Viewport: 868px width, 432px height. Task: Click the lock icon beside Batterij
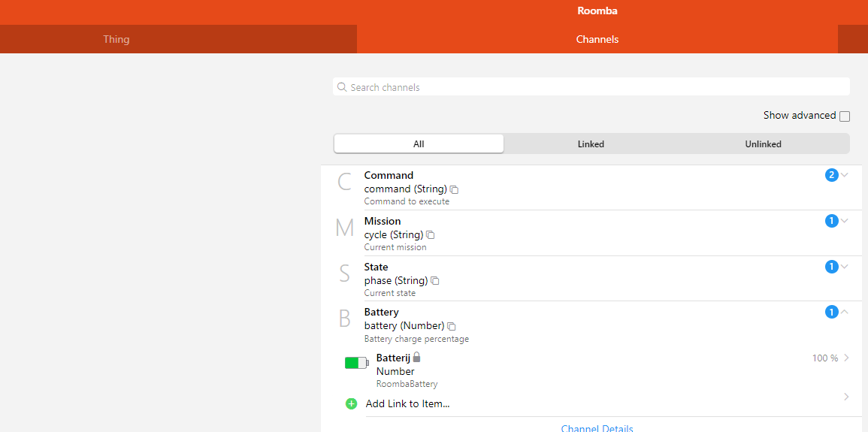[417, 358]
